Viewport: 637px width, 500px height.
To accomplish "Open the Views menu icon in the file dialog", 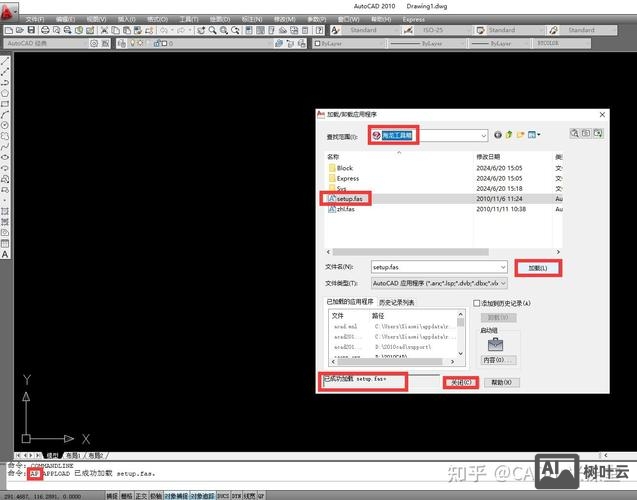I will point(535,134).
